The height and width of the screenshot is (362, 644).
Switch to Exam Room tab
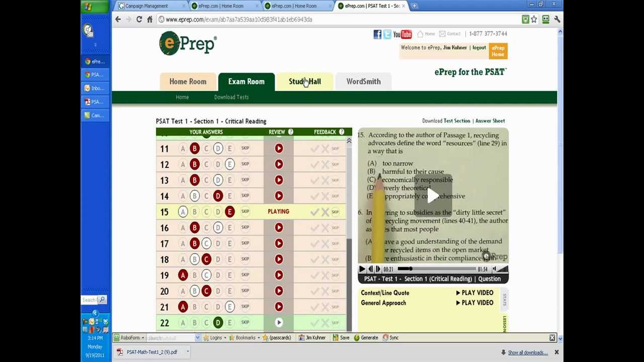tap(246, 81)
